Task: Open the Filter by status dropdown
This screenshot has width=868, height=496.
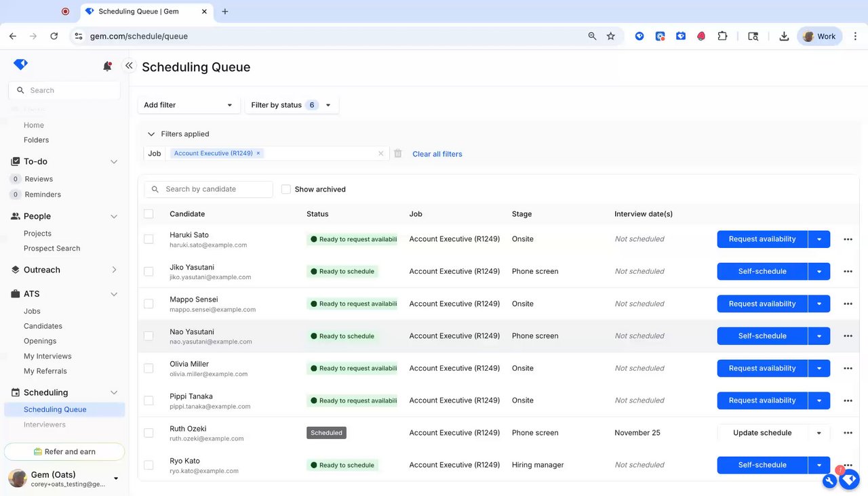Action: (x=291, y=105)
